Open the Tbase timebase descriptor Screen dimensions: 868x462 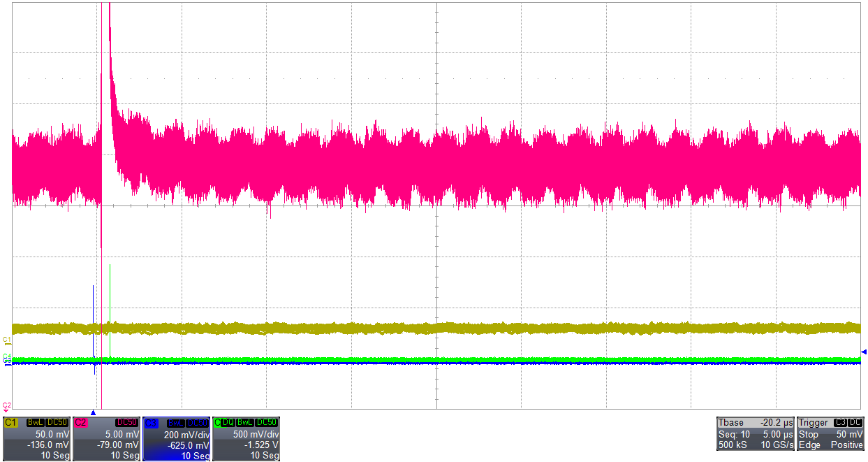pos(756,434)
